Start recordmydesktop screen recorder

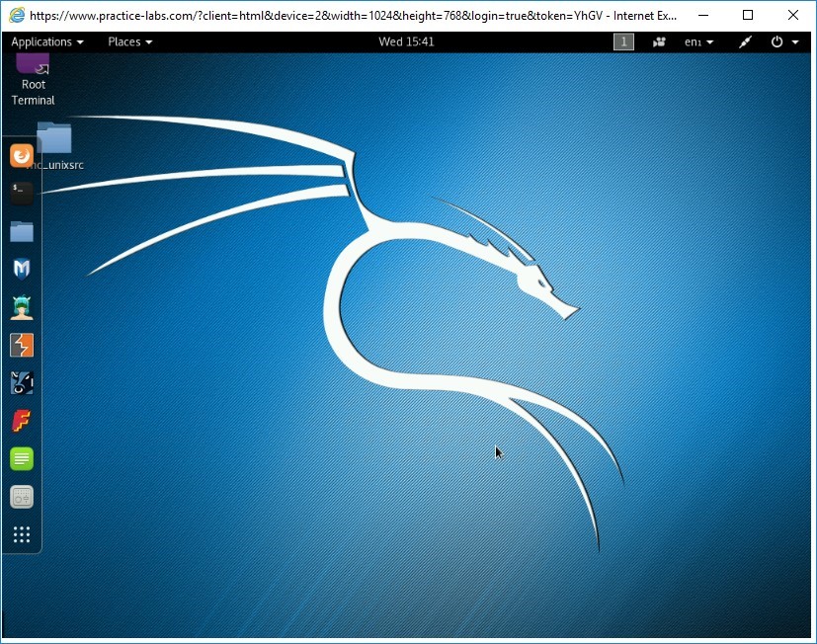point(21,496)
